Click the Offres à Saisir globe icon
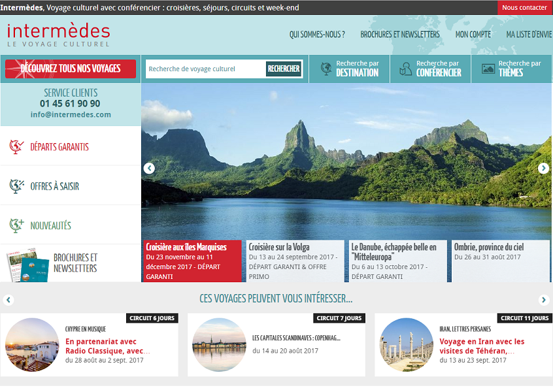Screen dimensions: 553x392 [16, 186]
